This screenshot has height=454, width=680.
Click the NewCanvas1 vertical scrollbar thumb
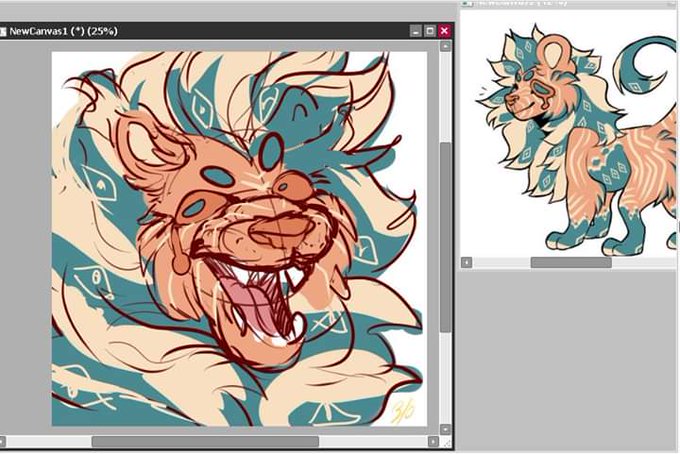445,237
